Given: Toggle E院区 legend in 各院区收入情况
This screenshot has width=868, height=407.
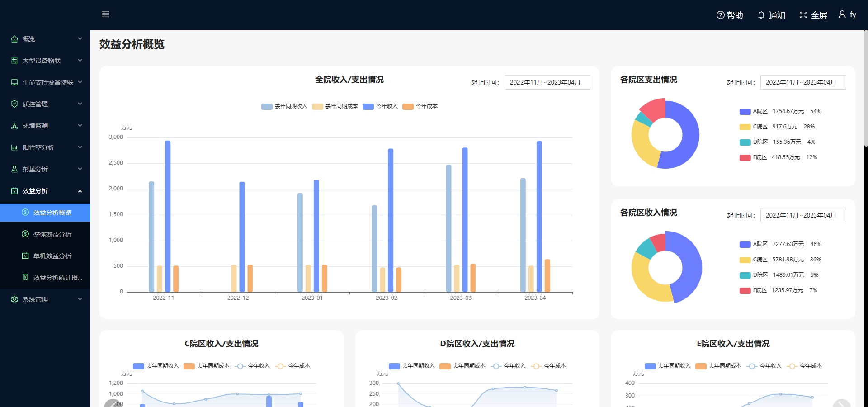Looking at the screenshot, I should (x=778, y=290).
